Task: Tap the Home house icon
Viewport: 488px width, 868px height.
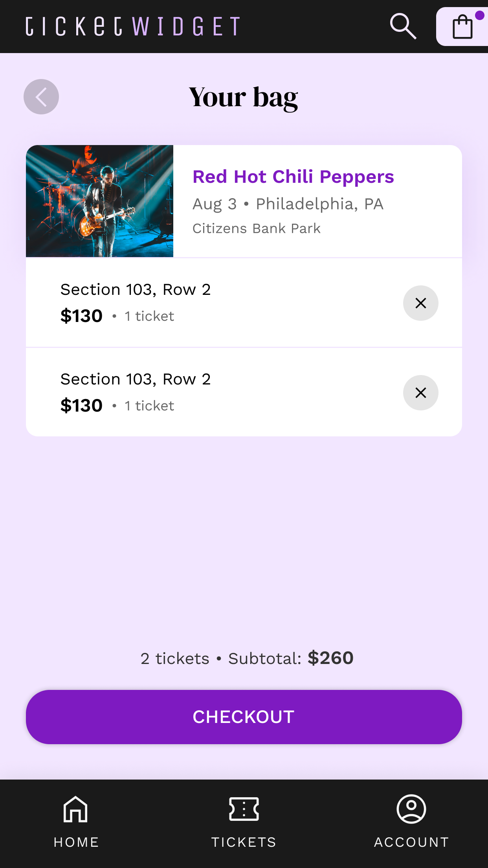Action: point(75,809)
